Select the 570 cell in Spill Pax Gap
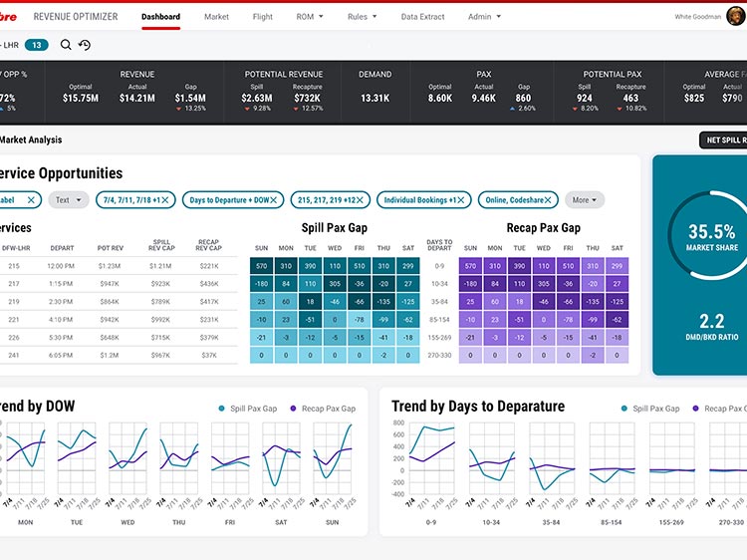This screenshot has width=747, height=560. [x=261, y=266]
